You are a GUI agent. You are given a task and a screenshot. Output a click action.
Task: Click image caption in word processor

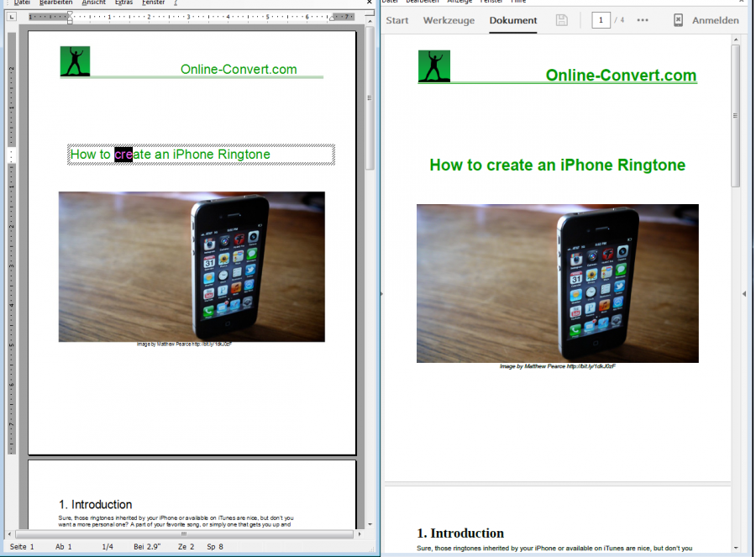(x=184, y=344)
